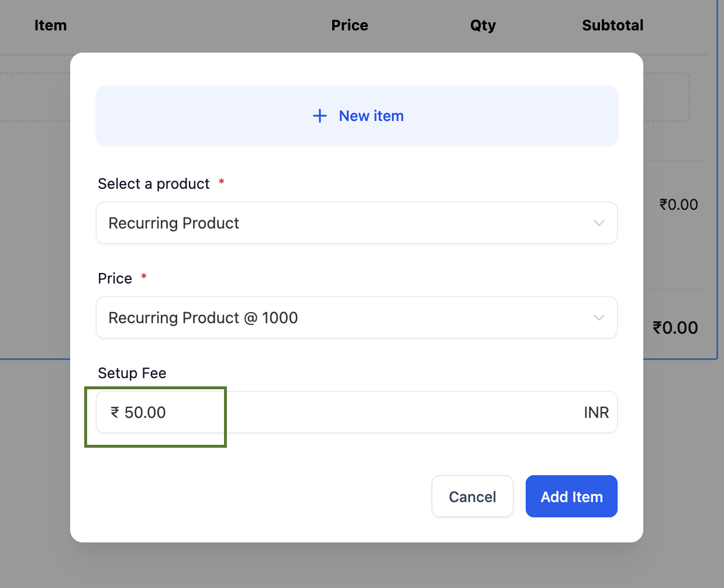
Task: Click the Qty column header
Action: (483, 25)
